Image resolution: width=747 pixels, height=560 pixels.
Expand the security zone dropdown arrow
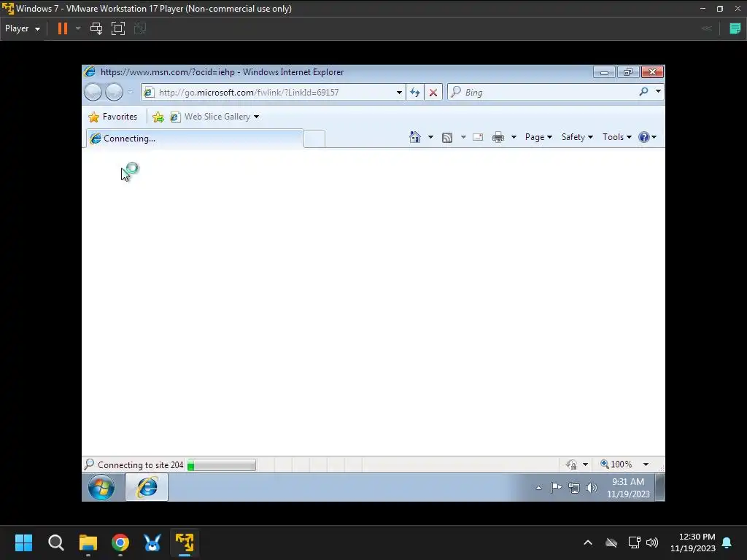[586, 464]
